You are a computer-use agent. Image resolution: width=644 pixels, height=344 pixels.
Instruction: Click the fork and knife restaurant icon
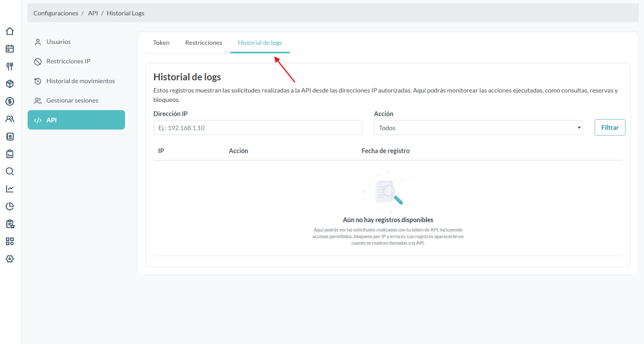(x=10, y=66)
